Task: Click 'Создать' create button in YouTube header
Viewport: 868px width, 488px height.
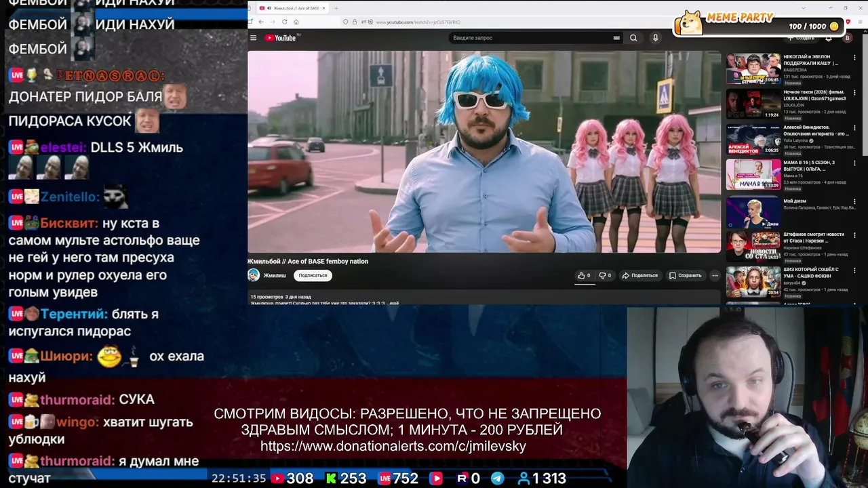Action: [x=800, y=38]
